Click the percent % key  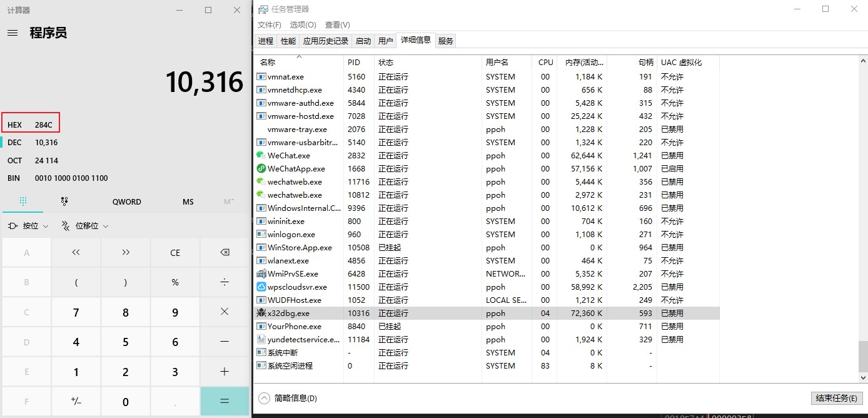coord(175,282)
